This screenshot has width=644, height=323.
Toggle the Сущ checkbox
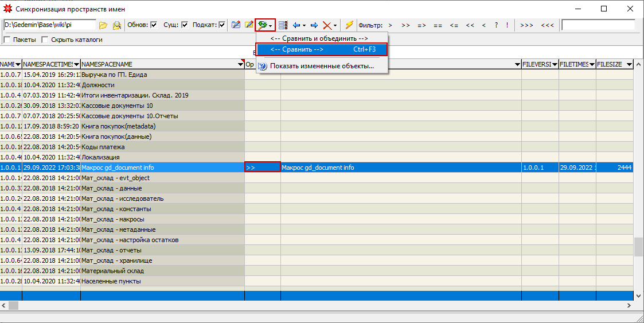[185, 25]
